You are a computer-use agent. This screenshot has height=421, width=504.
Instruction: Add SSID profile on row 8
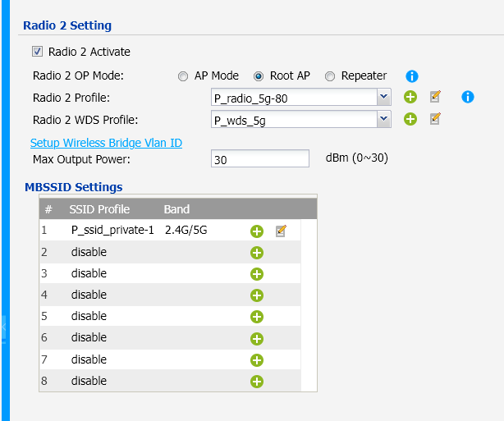tap(256, 382)
